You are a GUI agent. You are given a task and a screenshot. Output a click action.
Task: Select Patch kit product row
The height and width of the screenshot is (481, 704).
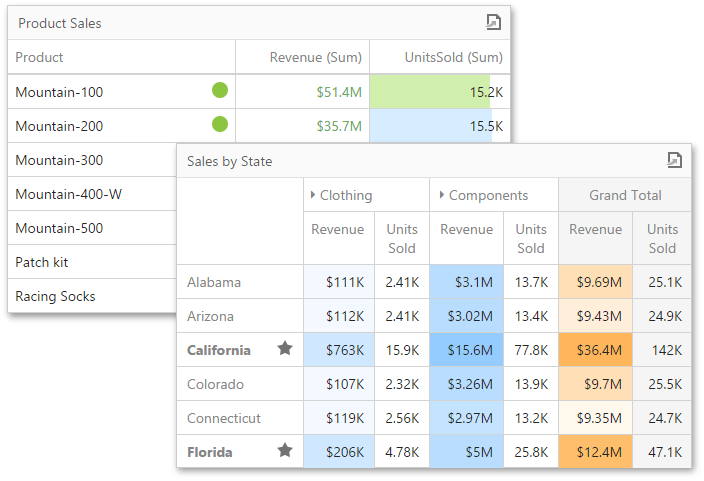[42, 262]
